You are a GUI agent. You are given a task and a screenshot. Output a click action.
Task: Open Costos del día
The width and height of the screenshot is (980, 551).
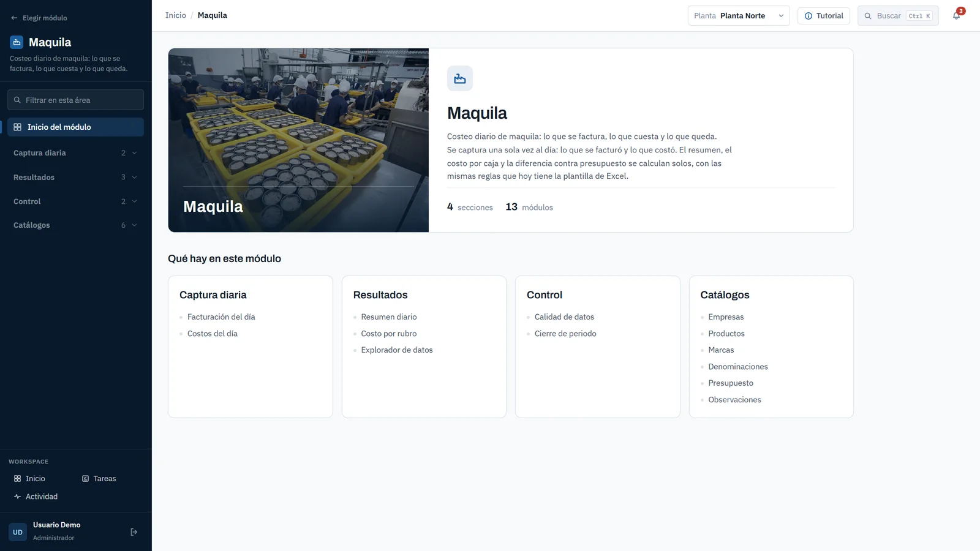213,334
